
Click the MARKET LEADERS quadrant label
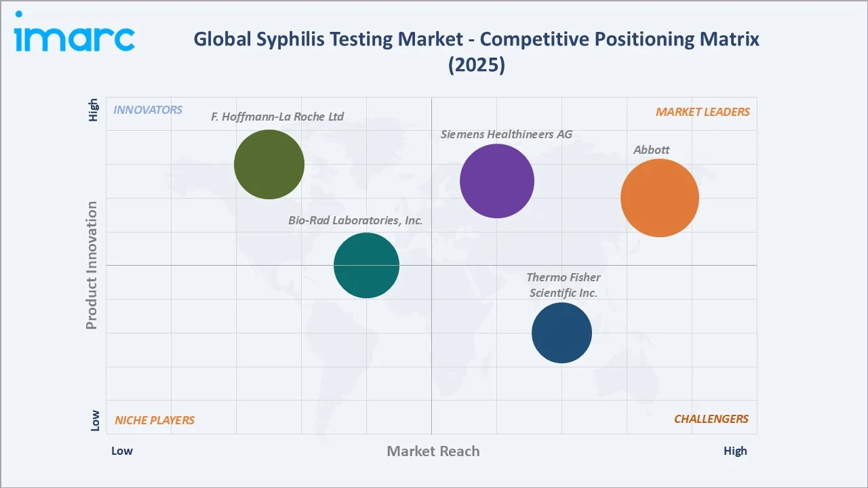pyautogui.click(x=703, y=112)
